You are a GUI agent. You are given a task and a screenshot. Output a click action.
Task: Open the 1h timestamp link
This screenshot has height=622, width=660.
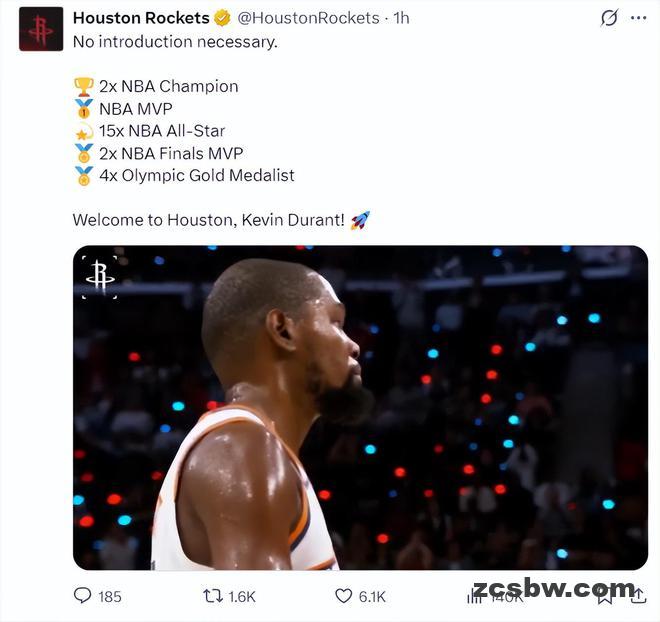pyautogui.click(x=401, y=18)
